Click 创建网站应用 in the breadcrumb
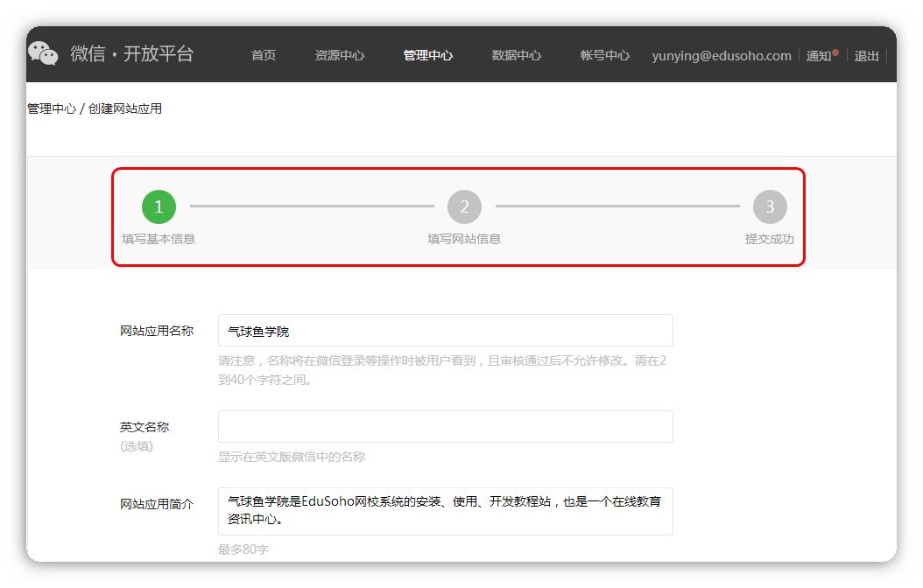The width and height of the screenshot is (923, 588). click(125, 108)
